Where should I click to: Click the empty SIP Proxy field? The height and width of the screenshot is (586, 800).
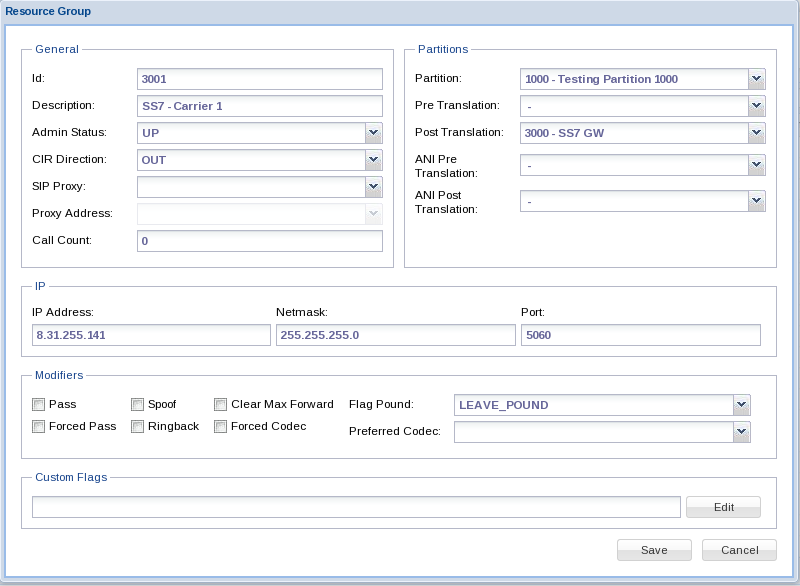point(252,187)
